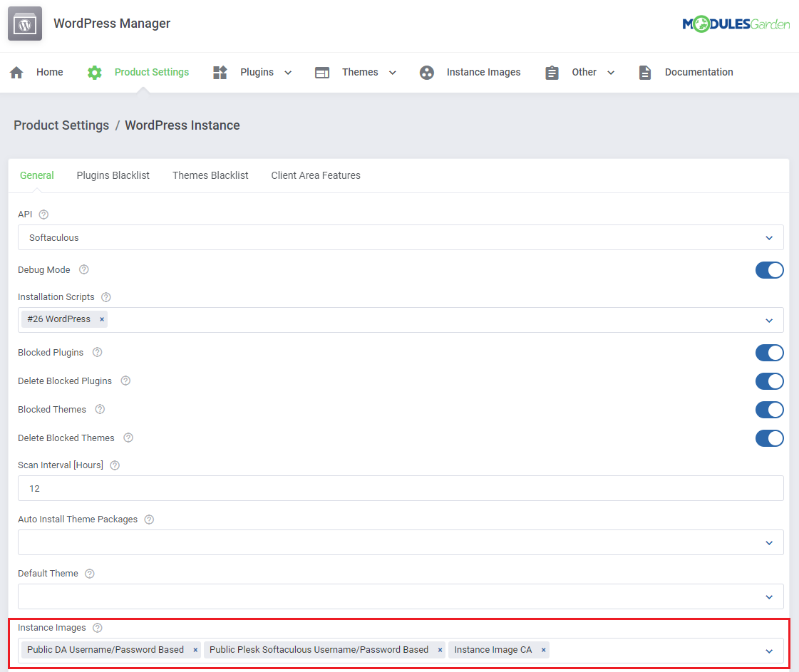Click the Themes window icon
Viewport: 799px width, 672px height.
pos(322,73)
